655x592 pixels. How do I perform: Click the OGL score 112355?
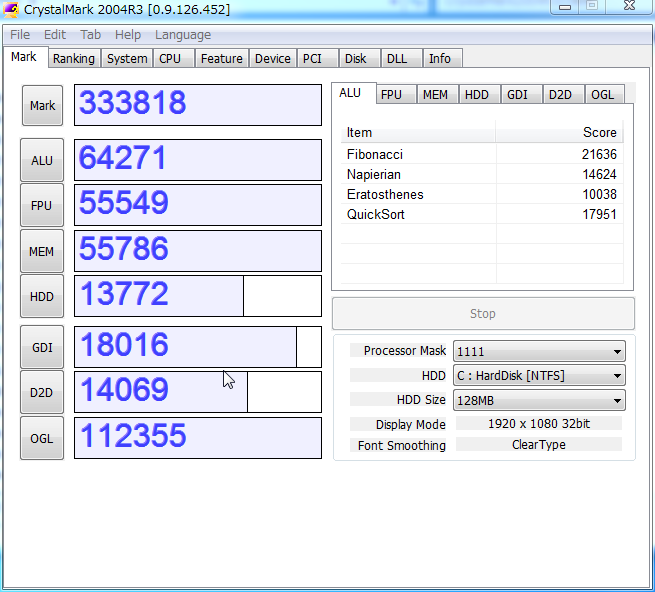pos(198,438)
